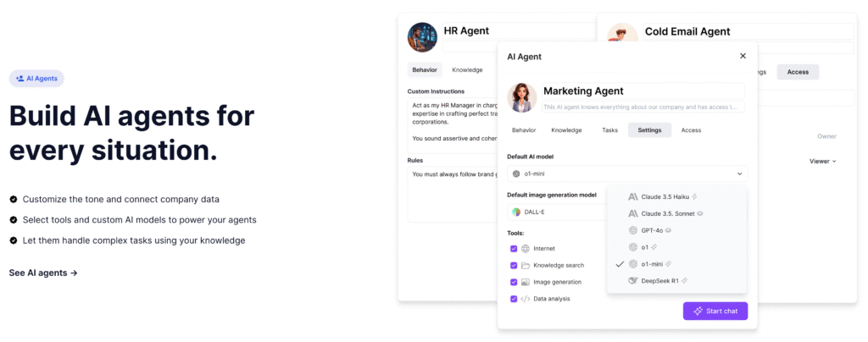This screenshot has height=342, width=868.
Task: Uncheck the Data analysis checkbox
Action: (x=514, y=299)
